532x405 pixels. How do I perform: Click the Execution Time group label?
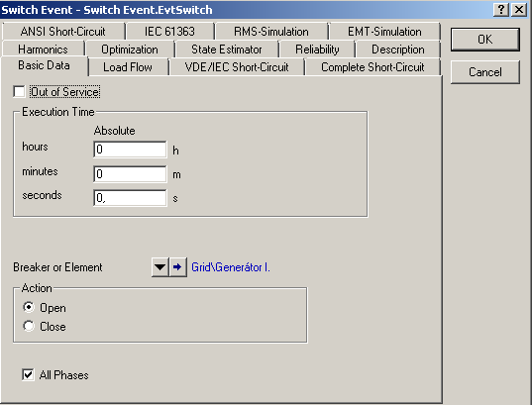click(x=58, y=112)
